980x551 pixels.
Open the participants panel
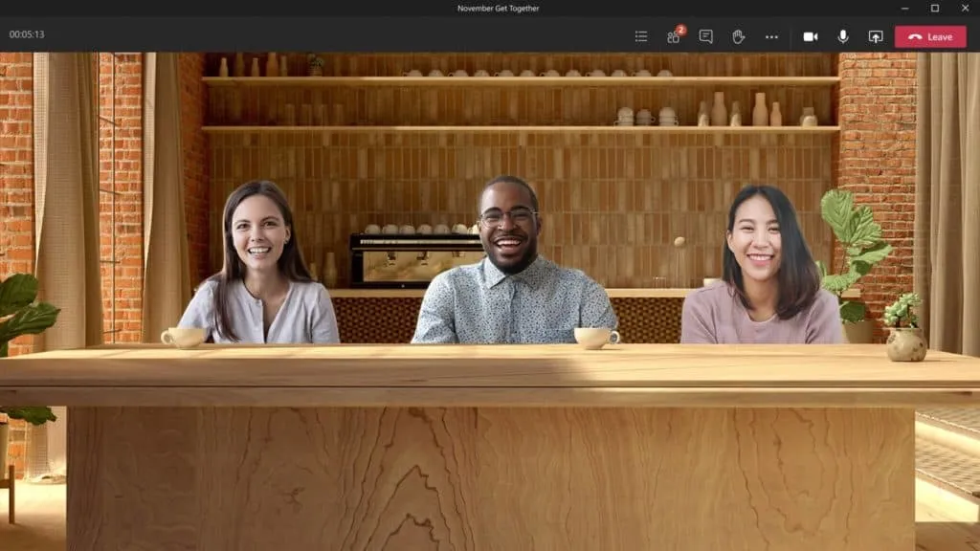tap(672, 36)
